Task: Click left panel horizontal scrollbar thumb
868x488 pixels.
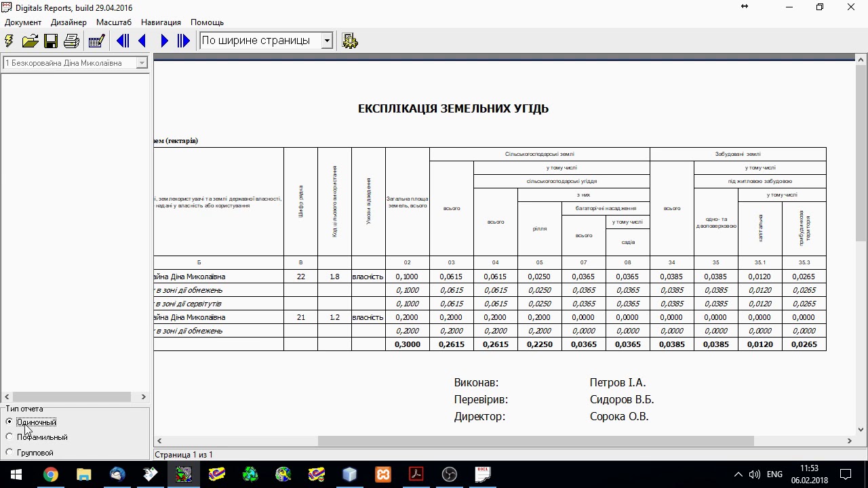Action: pyautogui.click(x=72, y=396)
